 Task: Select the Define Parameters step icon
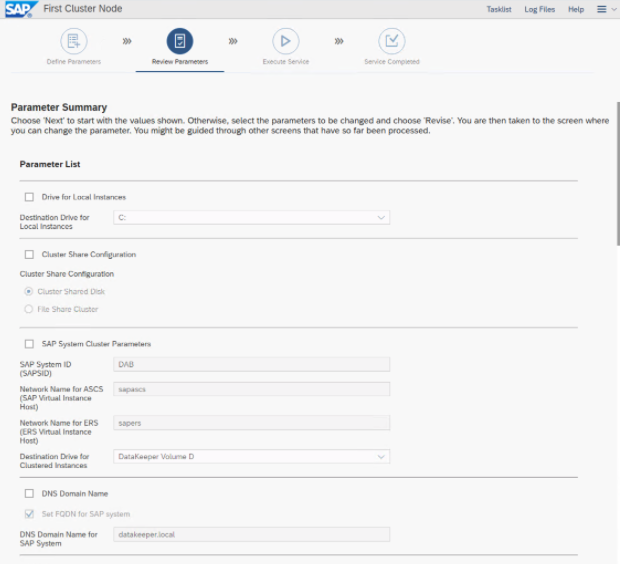point(74,41)
